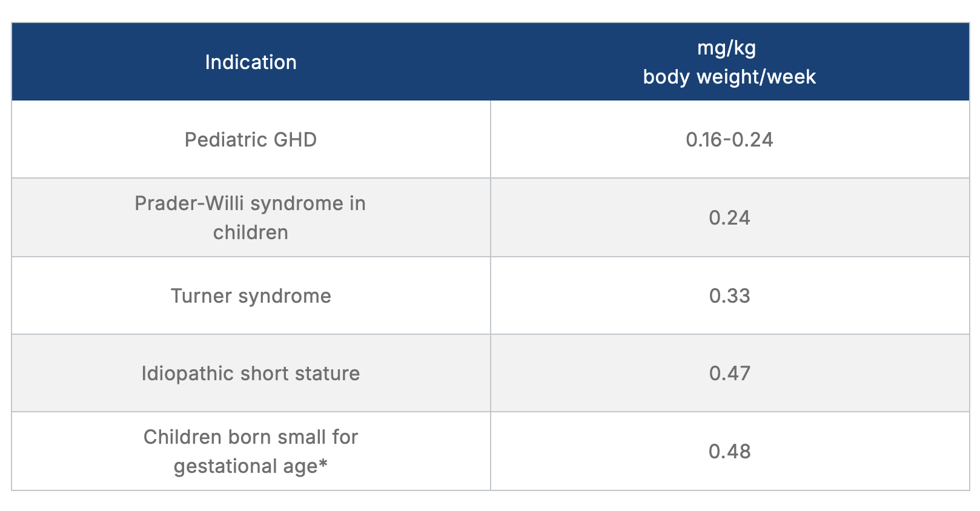Select the 0.47 dosage value

tap(729, 374)
